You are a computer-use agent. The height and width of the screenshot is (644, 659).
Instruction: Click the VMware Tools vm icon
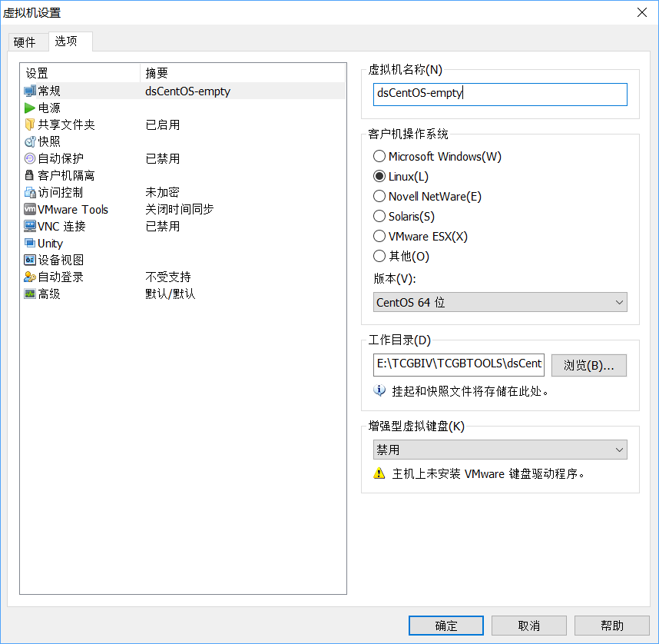point(30,210)
